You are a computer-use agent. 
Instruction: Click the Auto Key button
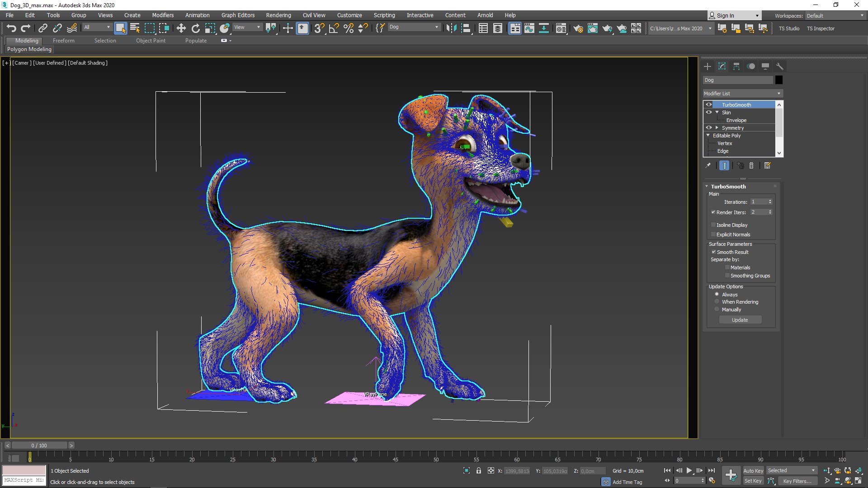point(753,471)
